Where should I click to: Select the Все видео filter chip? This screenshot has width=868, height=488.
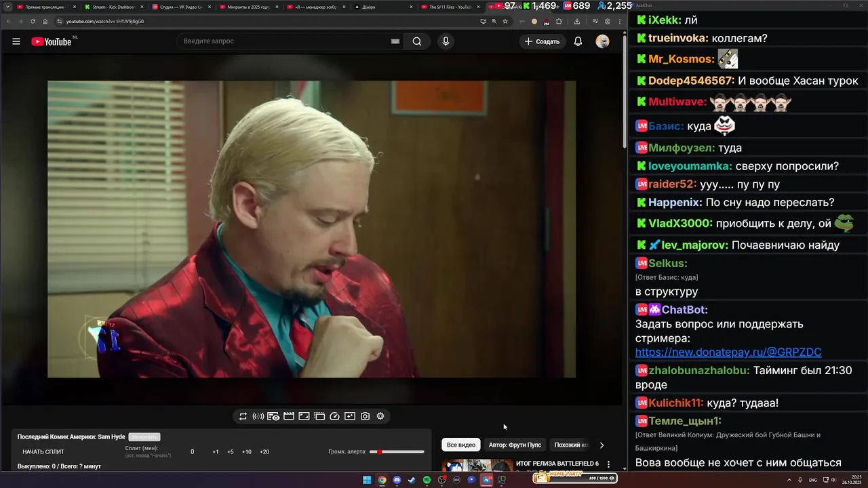tap(461, 445)
